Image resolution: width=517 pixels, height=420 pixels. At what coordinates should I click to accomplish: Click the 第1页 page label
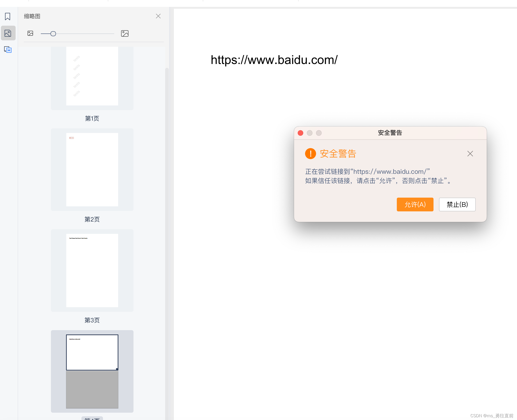click(x=92, y=118)
